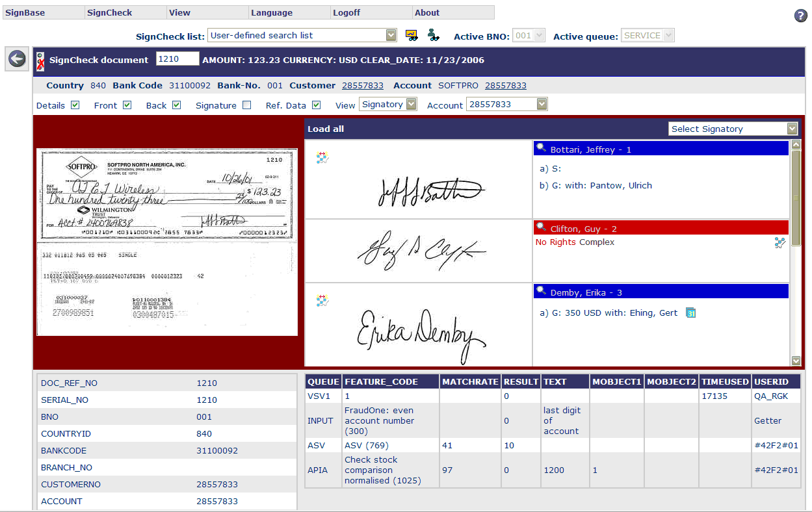
Task: Open the SignBase menu
Action: pos(25,12)
